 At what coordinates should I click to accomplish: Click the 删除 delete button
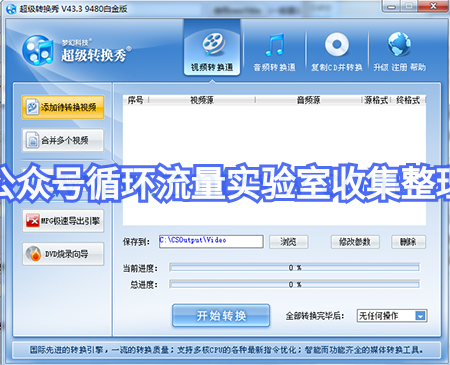click(408, 242)
